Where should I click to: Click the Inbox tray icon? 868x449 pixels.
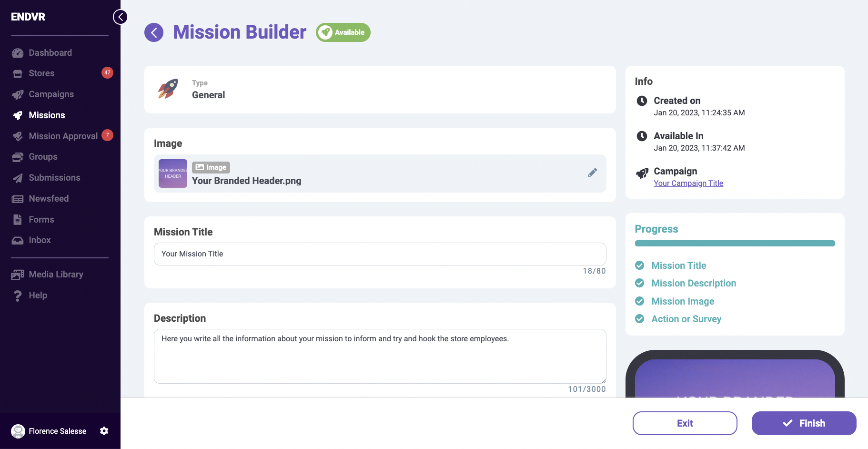coord(18,240)
